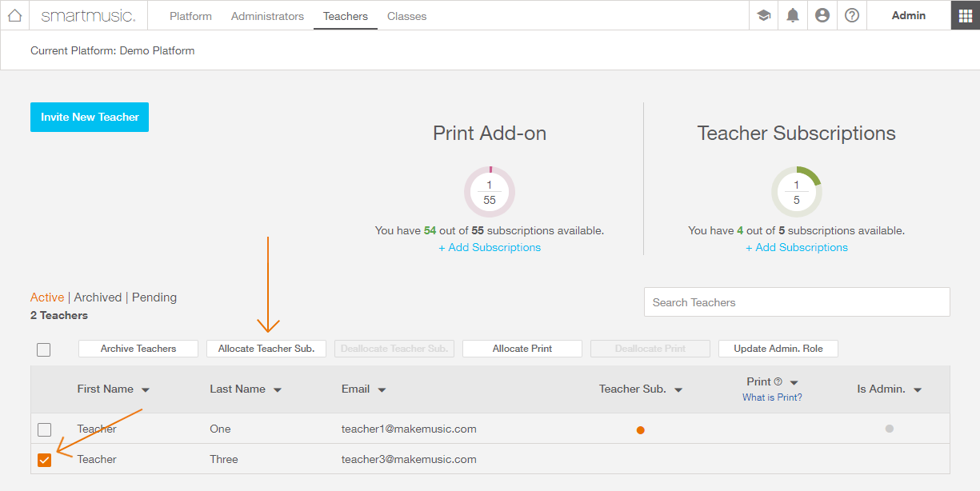Click Allocate Print button
The image size is (980, 491).
(x=522, y=349)
